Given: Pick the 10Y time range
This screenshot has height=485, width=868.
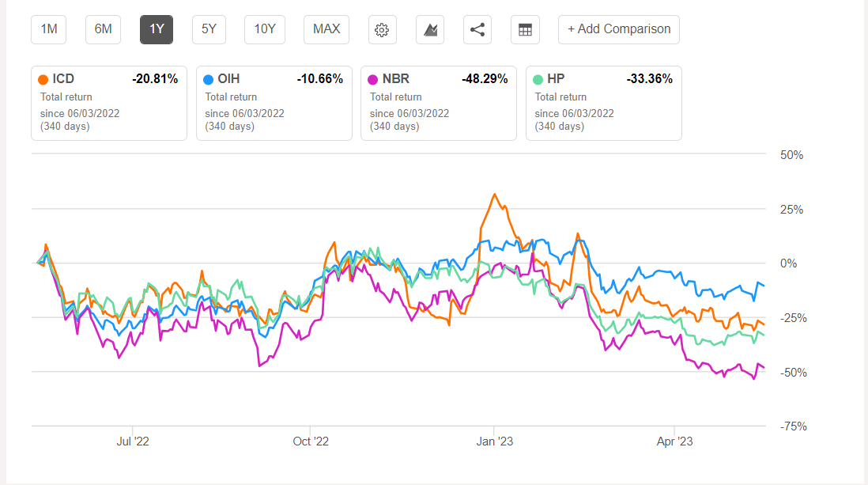Looking at the screenshot, I should point(265,29).
